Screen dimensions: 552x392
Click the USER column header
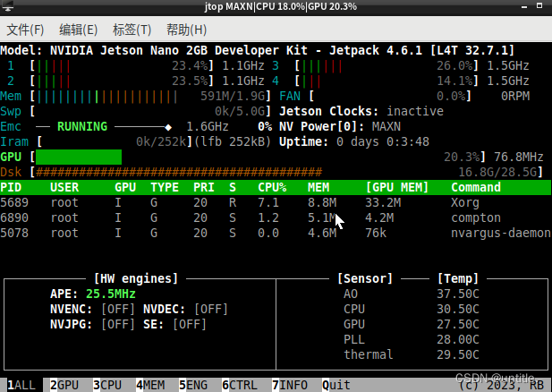[64, 187]
